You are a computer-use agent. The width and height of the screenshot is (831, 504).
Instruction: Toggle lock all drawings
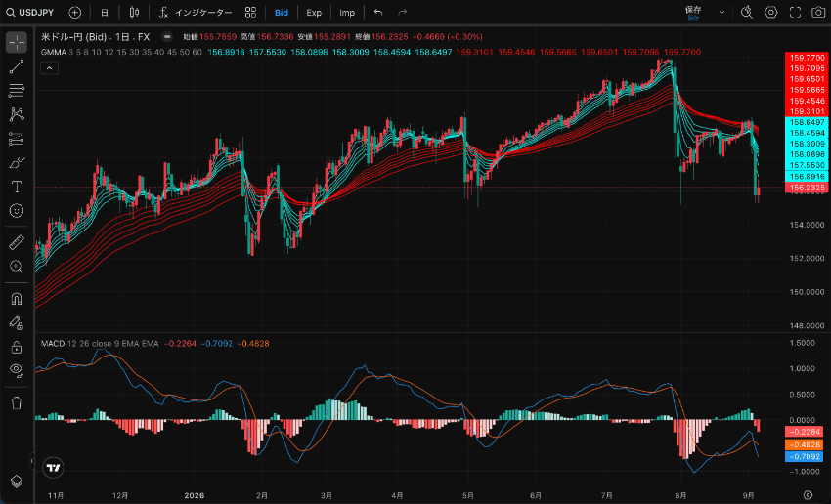17,347
